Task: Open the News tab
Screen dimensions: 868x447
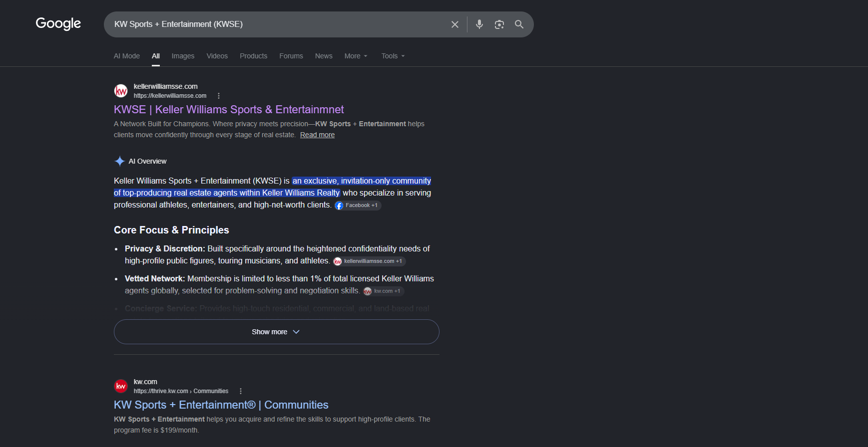Action: tap(324, 56)
